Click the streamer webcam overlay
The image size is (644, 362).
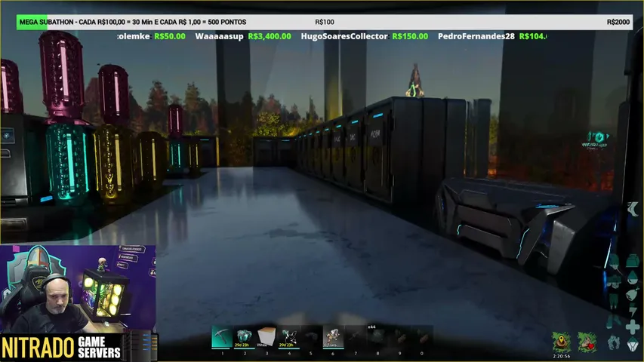(x=78, y=289)
